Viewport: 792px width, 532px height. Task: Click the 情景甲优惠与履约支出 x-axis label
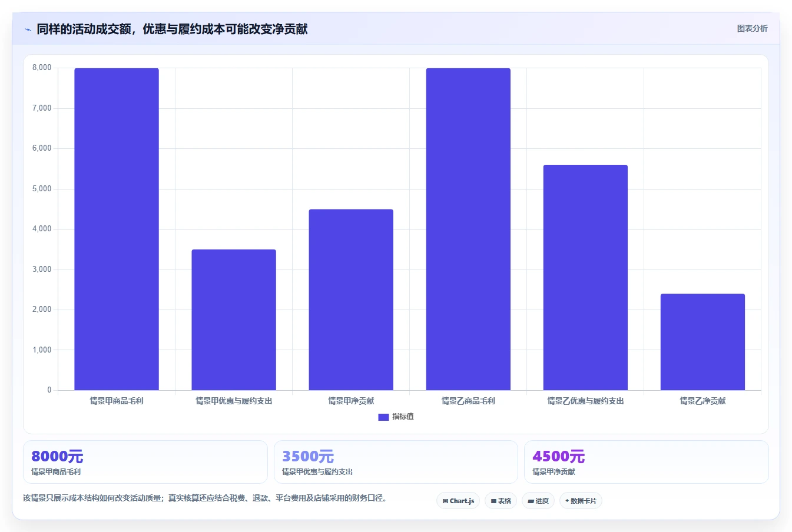point(234,401)
